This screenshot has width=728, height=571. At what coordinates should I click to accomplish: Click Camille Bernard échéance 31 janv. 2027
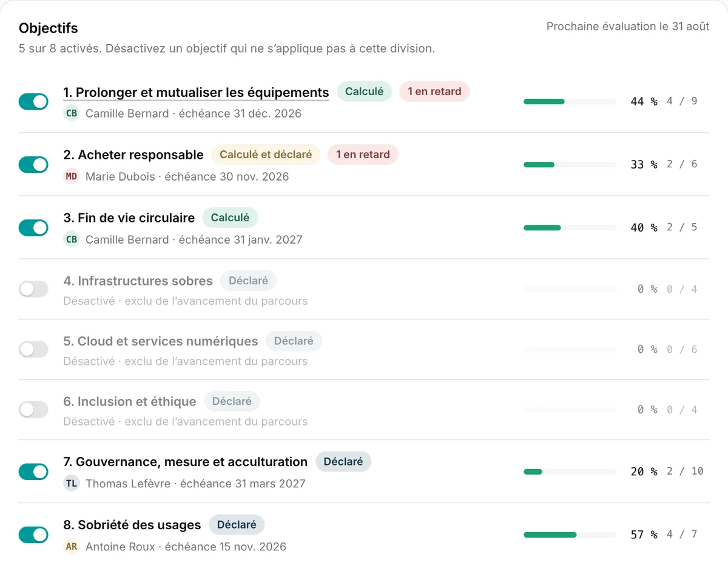point(194,239)
